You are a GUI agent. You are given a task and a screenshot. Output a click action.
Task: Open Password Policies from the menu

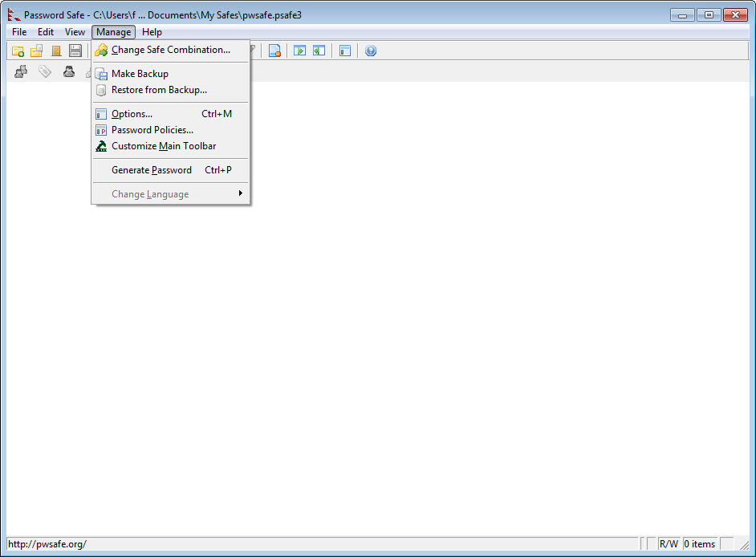152,130
